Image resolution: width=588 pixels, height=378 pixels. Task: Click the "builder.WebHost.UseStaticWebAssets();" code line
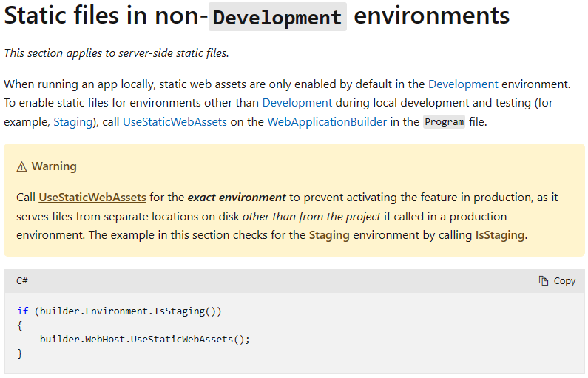tap(145, 339)
